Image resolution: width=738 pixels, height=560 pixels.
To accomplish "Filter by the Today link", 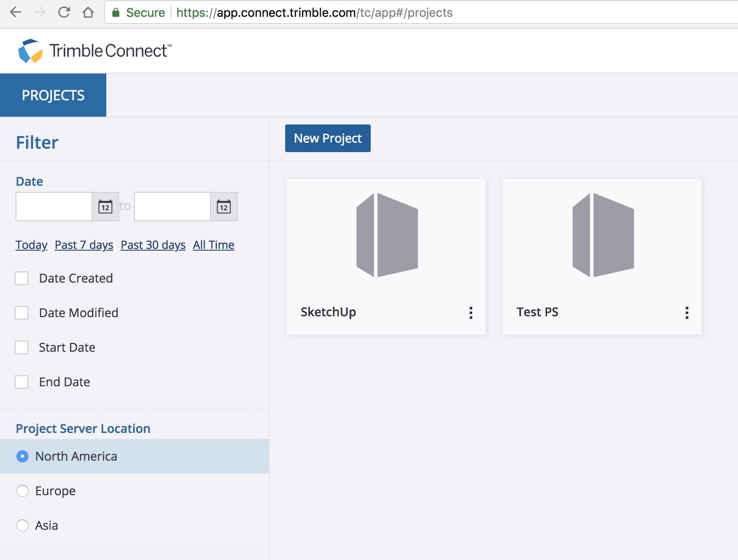I will point(32,245).
